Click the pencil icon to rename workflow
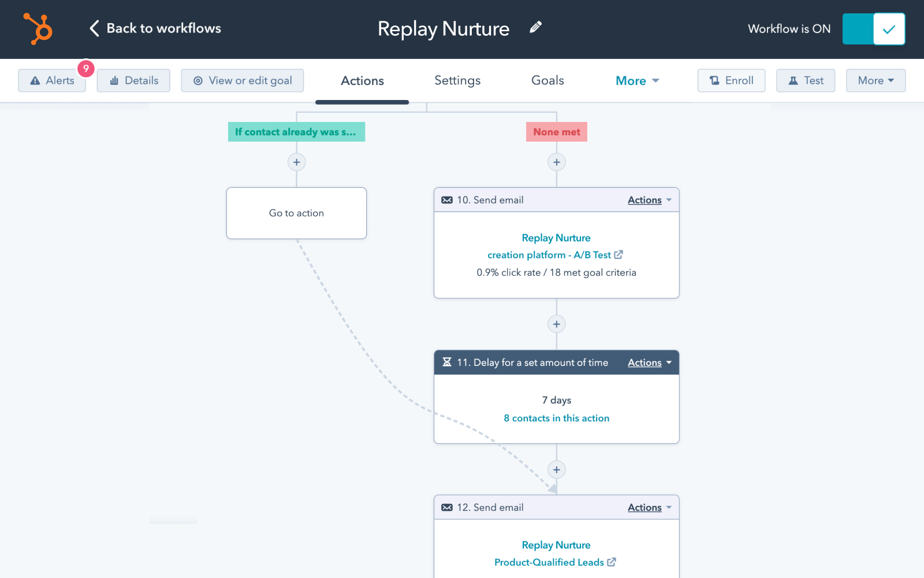The image size is (924, 578). coord(535,27)
